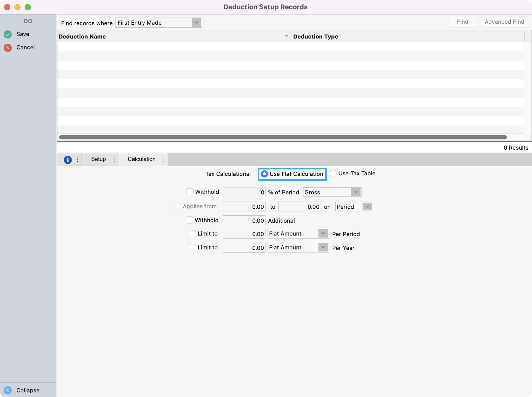Check Limit to Per Year checkbox

tap(192, 247)
